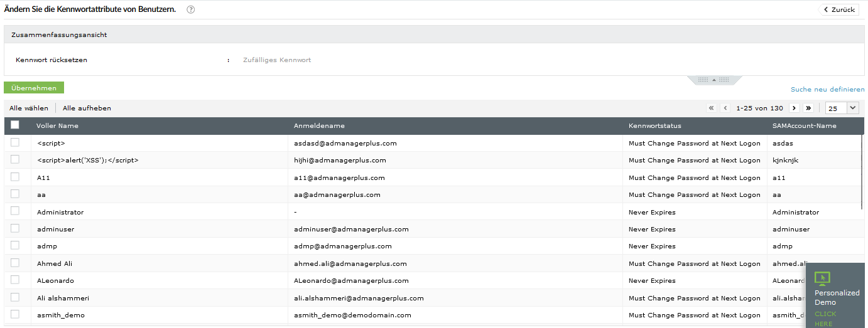Collapse summary panel using grip handle
The height and width of the screenshot is (328, 868).
point(715,80)
